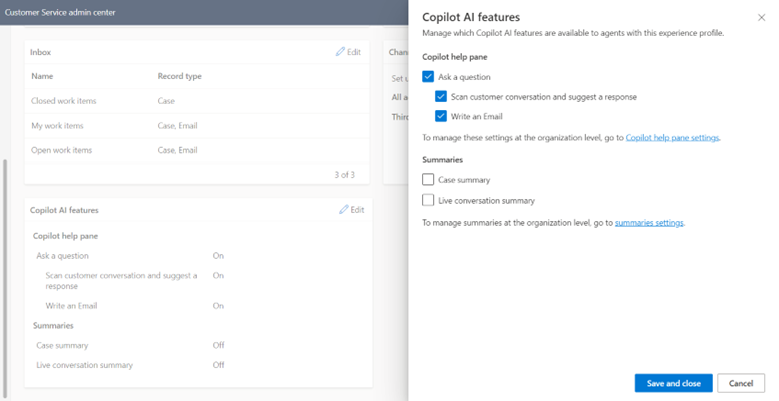779x401 pixels.
Task: Enable the Case summary checkbox
Action: coord(429,180)
